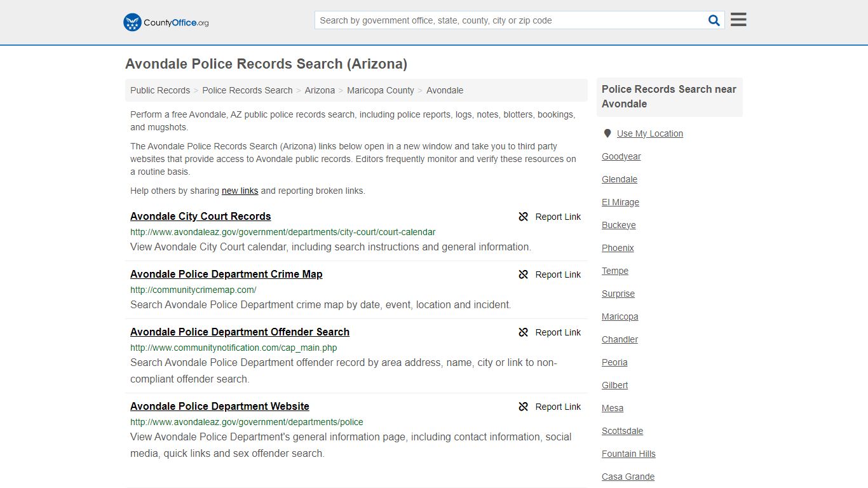
Task: Click the communitycrimemap.com URL
Action: pos(193,290)
